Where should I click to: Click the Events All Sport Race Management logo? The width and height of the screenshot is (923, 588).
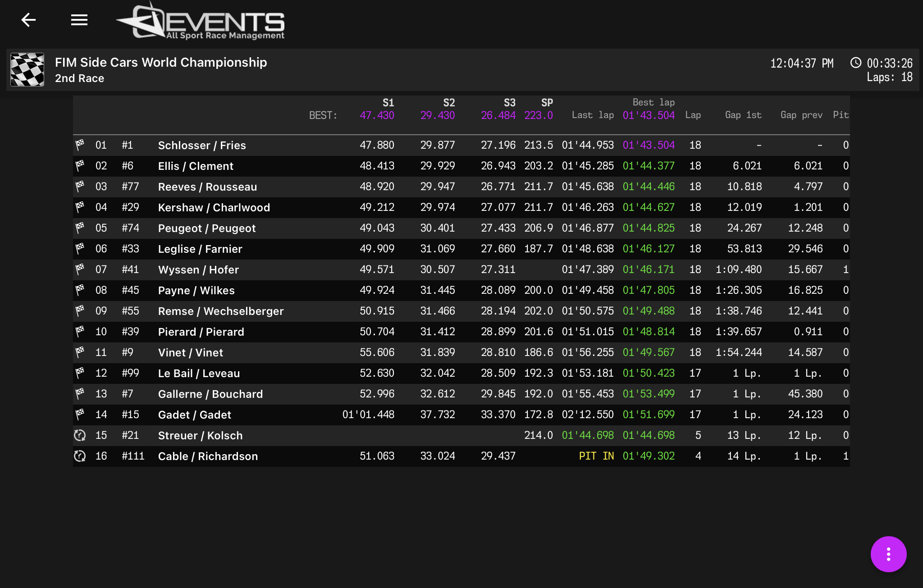[200, 21]
